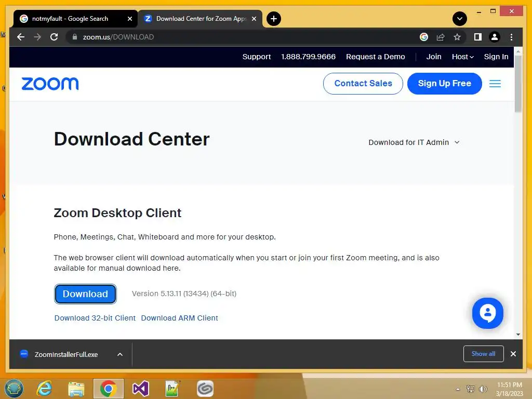Open the Support link

(x=257, y=57)
